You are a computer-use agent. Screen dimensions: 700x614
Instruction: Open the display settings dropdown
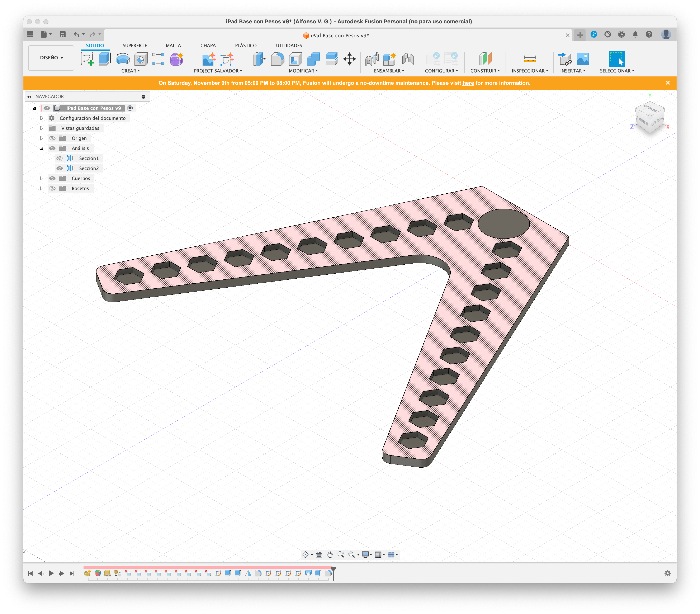tap(367, 554)
